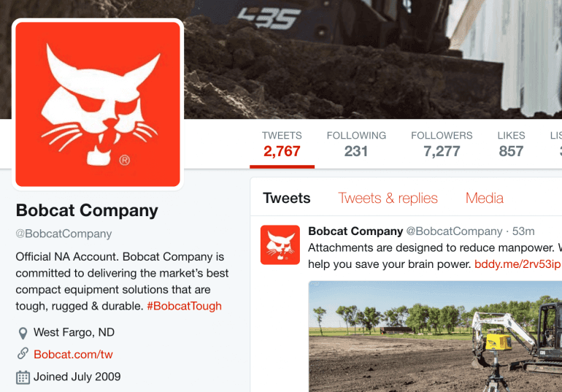
Task: Open the Bobcat.com/tw website link
Action: tap(73, 354)
